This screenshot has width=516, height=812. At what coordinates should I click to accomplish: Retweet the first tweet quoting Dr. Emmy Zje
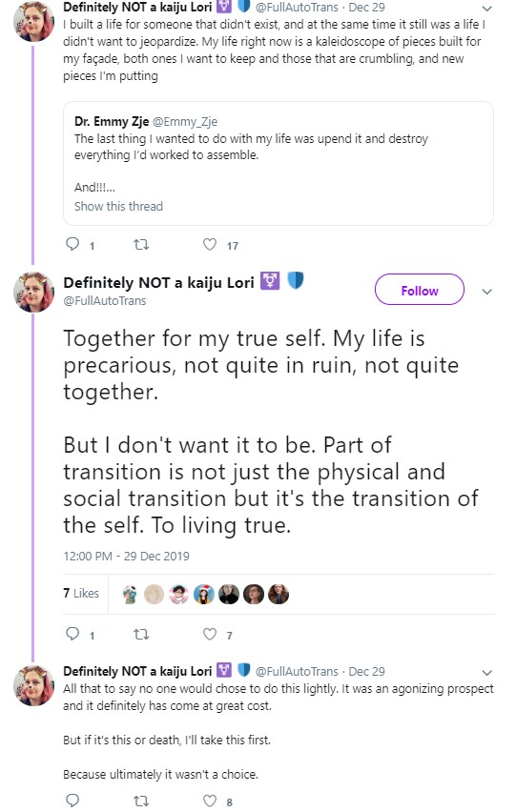point(141,244)
